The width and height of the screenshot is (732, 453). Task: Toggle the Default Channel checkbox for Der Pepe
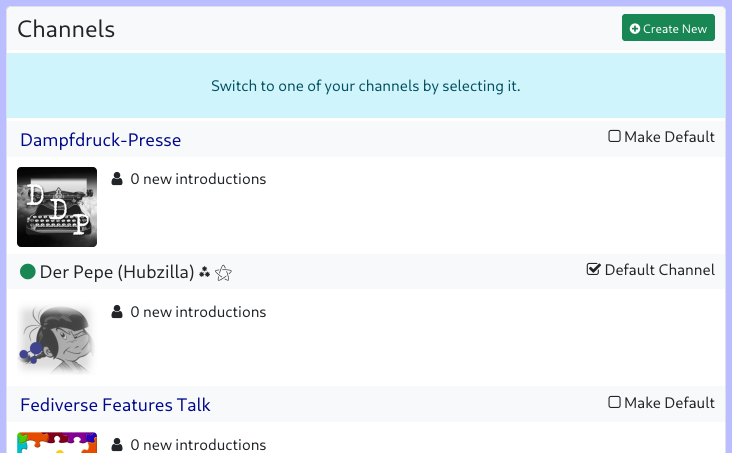593,269
